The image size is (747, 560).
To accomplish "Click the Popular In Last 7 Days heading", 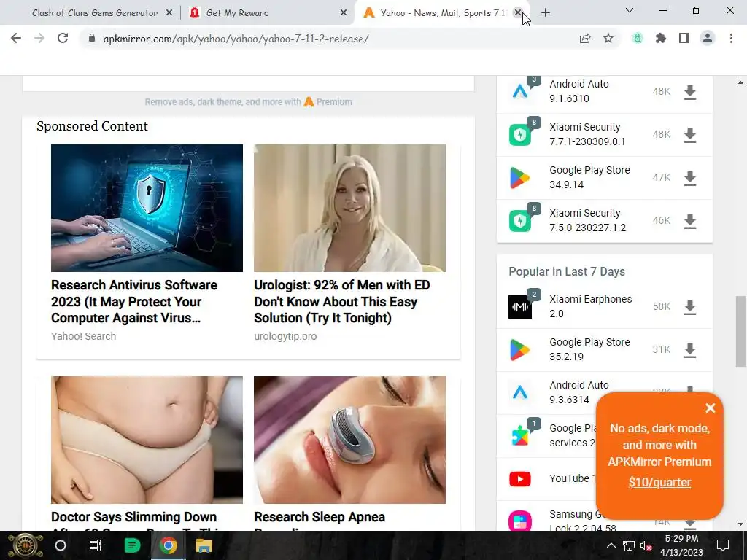I will (567, 271).
